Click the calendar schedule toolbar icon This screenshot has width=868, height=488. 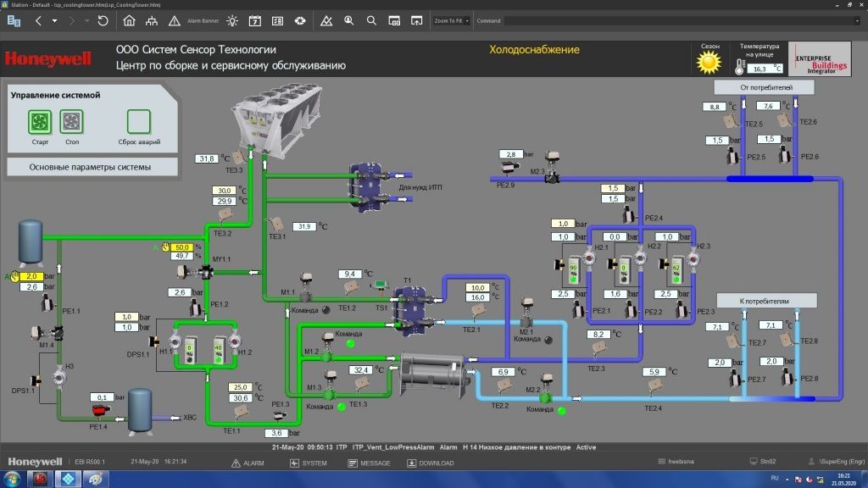(257, 20)
